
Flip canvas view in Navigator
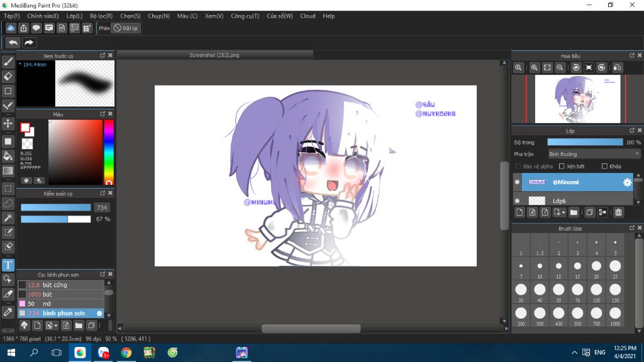coord(618,68)
